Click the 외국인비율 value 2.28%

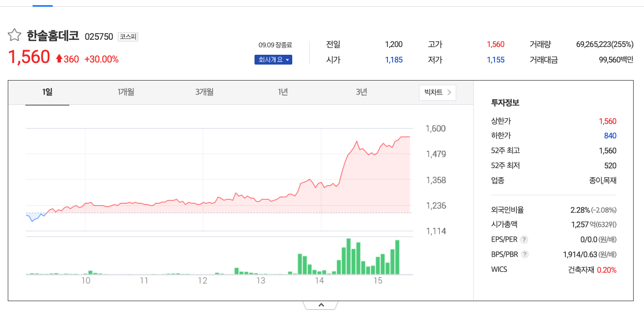point(580,210)
